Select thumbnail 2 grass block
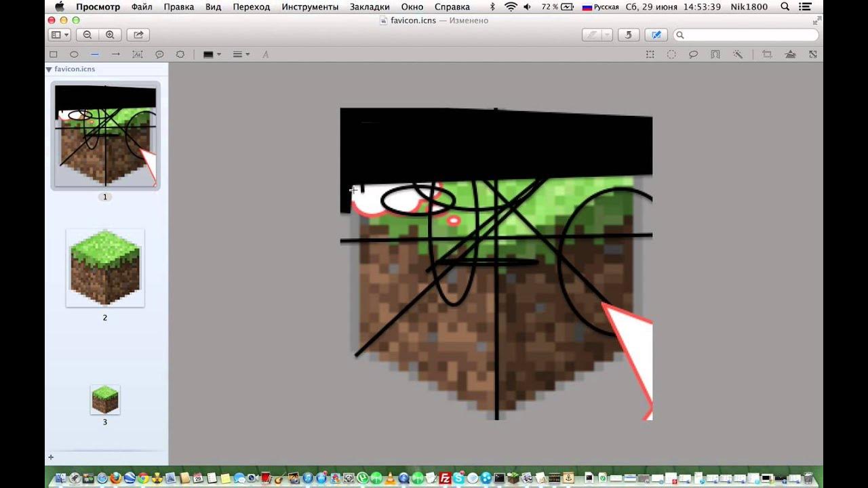Image resolution: width=868 pixels, height=488 pixels. tap(105, 268)
